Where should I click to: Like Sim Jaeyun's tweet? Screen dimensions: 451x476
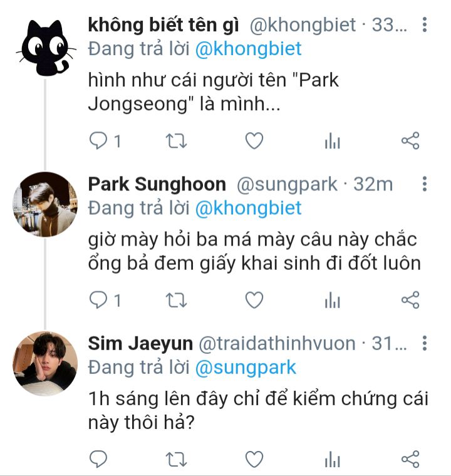254,460
